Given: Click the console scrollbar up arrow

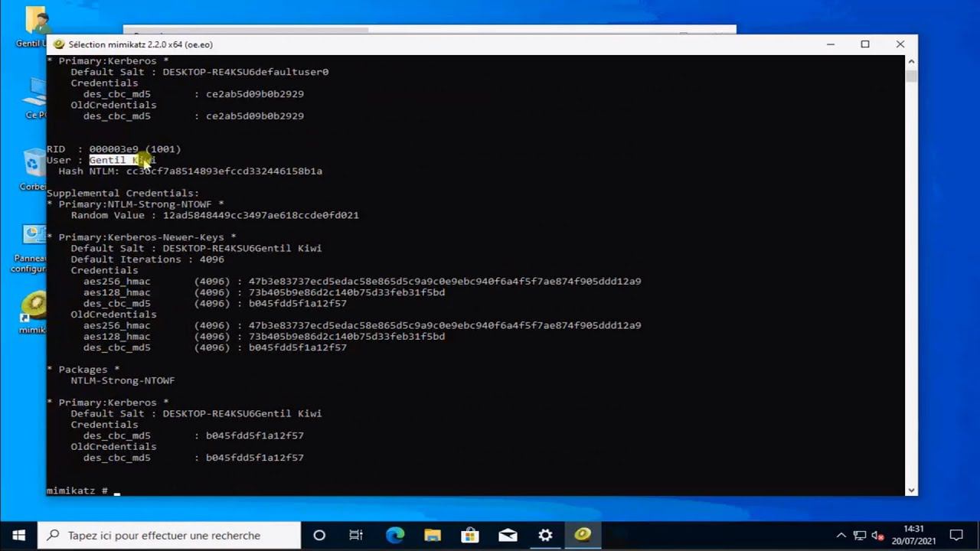Looking at the screenshot, I should point(911,60).
